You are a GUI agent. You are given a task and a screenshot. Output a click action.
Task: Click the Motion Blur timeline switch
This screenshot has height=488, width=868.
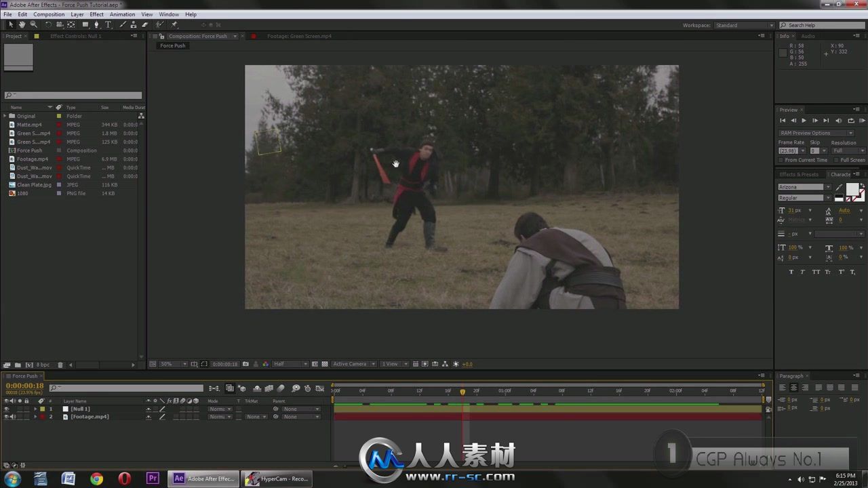point(281,388)
